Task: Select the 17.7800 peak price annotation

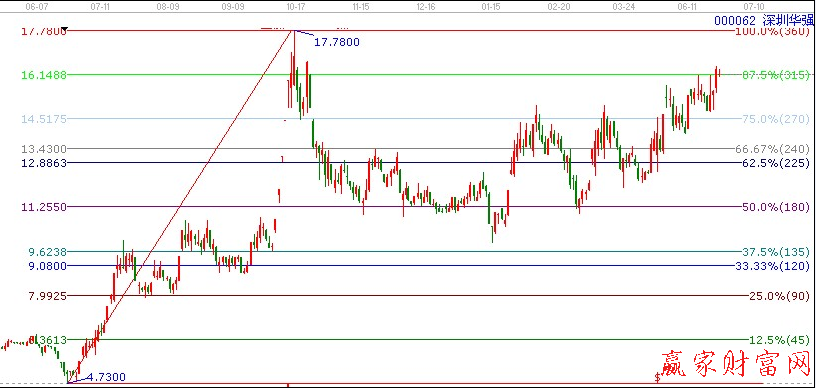Action: (x=336, y=42)
